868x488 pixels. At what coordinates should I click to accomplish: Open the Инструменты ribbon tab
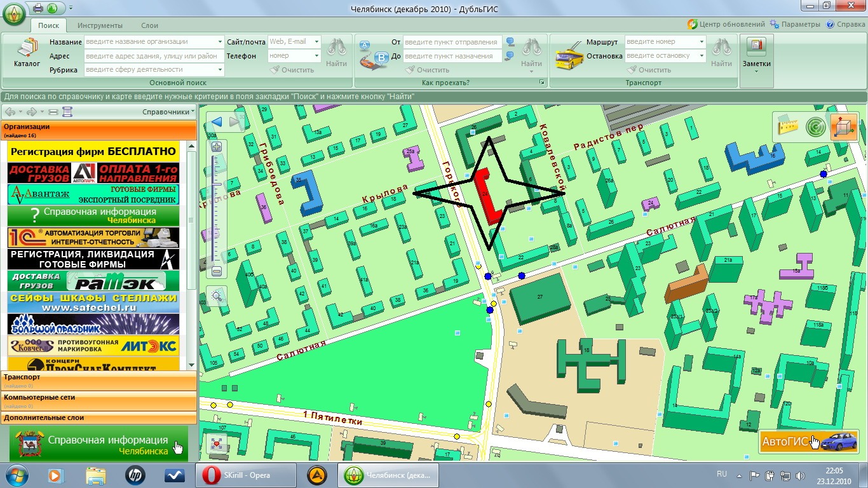100,25
